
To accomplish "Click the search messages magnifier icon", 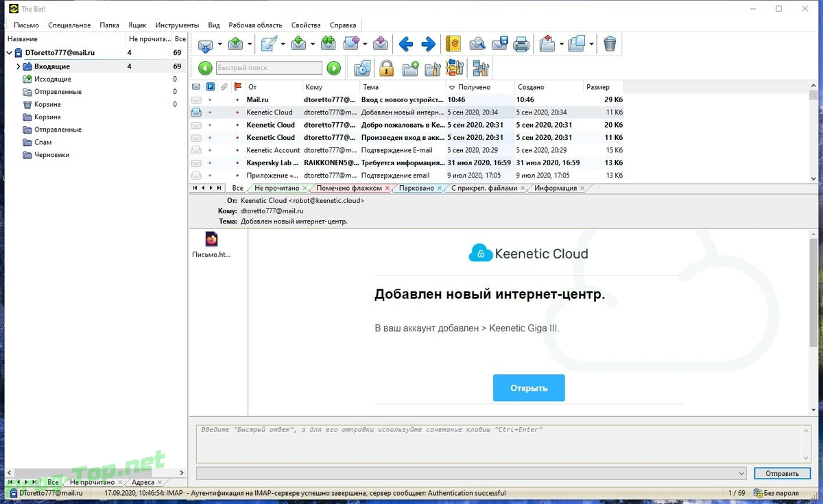I will pos(477,45).
